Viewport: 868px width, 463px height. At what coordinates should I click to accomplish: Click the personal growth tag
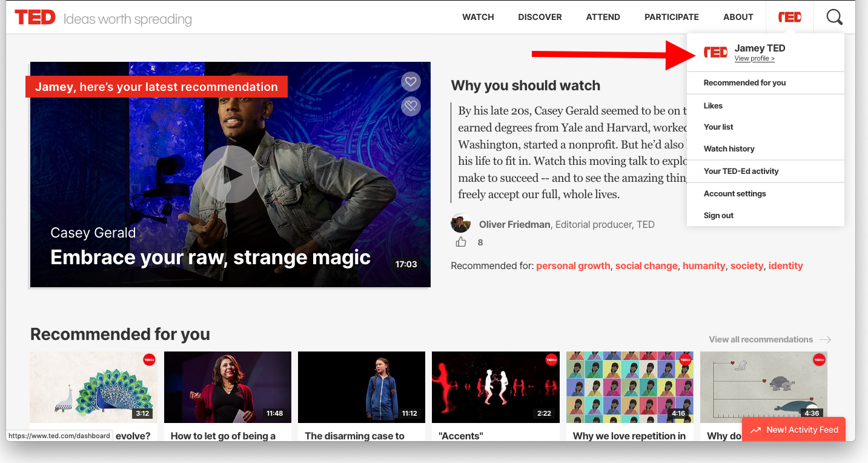(x=573, y=265)
